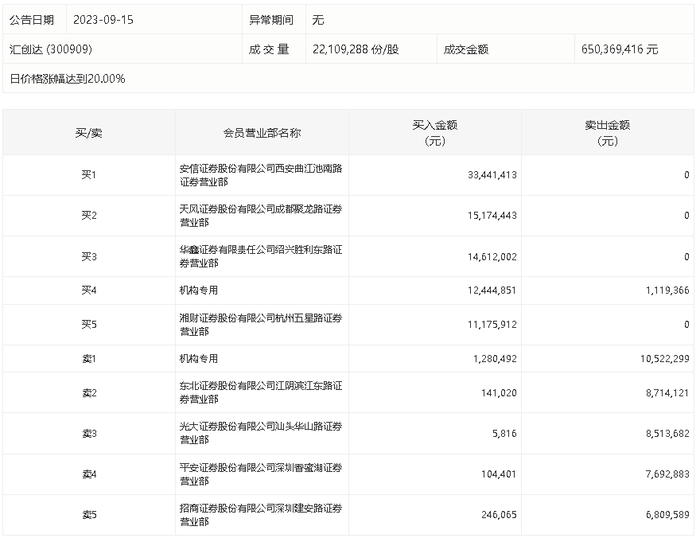Select sell amount 8,714,121
700x542 pixels.
point(667,393)
